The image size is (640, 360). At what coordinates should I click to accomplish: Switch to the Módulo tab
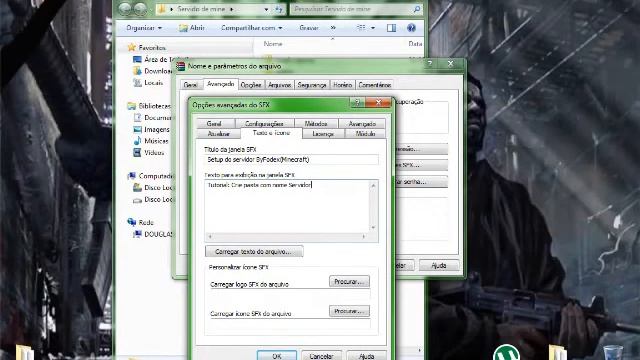tap(365, 134)
